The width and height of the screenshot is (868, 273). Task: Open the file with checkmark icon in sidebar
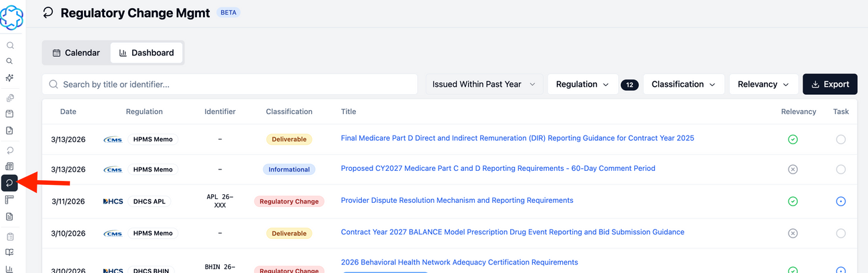10,131
